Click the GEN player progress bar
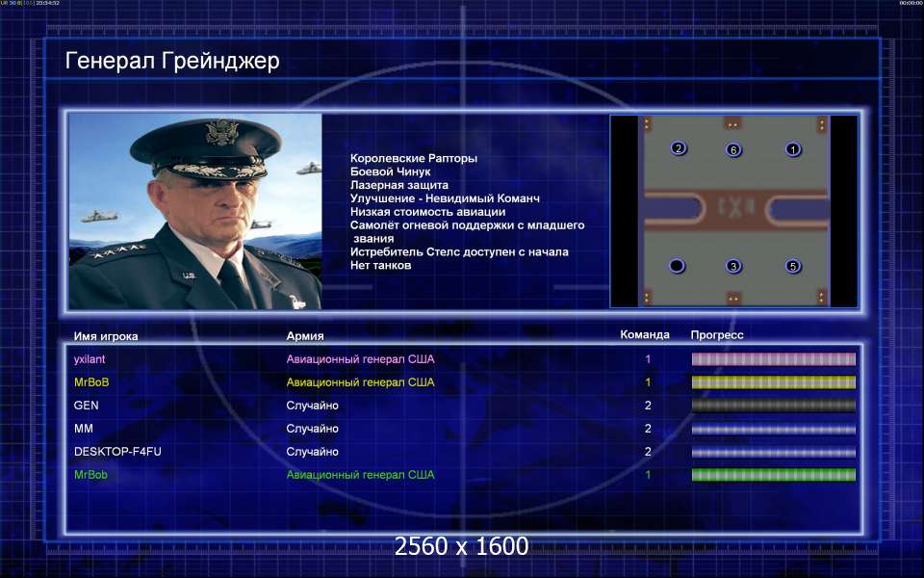 tap(773, 406)
